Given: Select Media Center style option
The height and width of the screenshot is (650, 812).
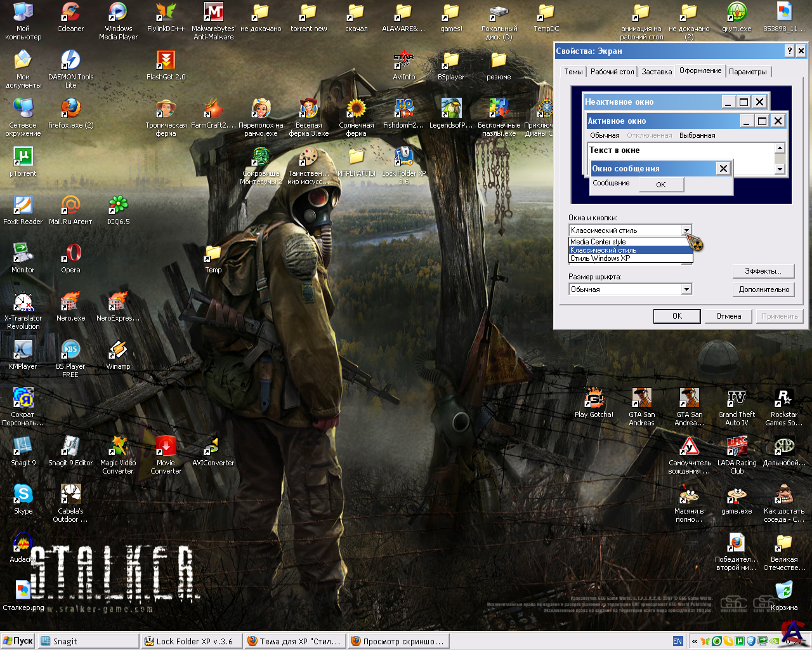Looking at the screenshot, I should pos(598,242).
